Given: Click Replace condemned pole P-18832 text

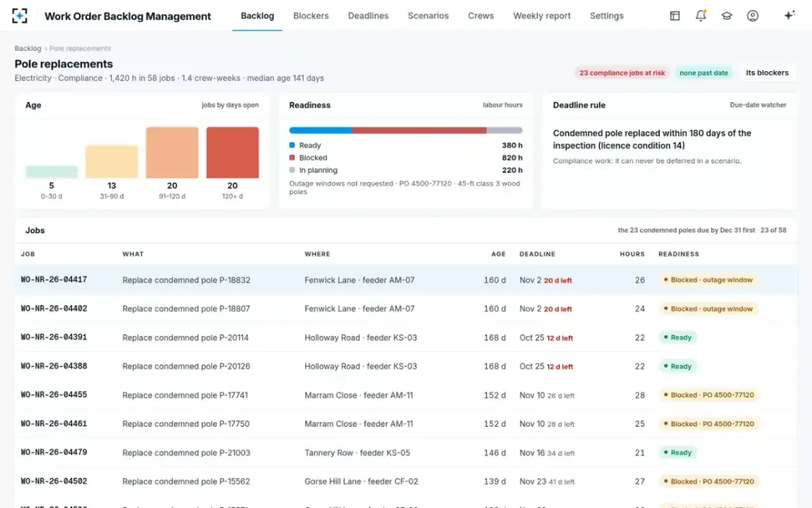Looking at the screenshot, I should (186, 280).
